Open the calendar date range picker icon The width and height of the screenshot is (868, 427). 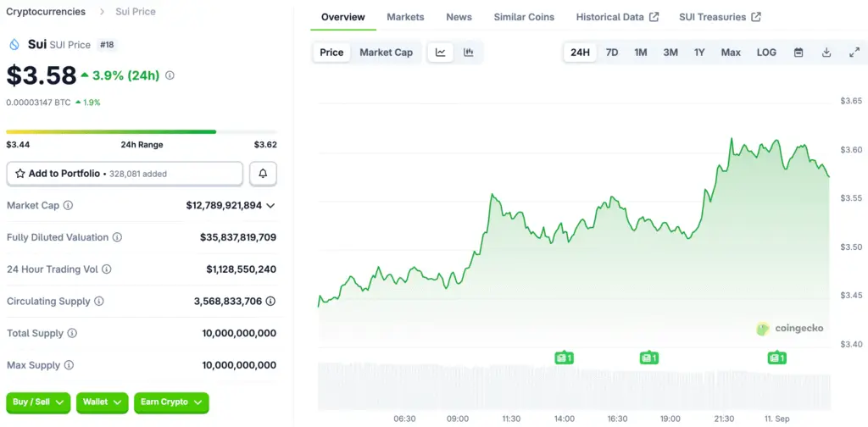click(798, 53)
